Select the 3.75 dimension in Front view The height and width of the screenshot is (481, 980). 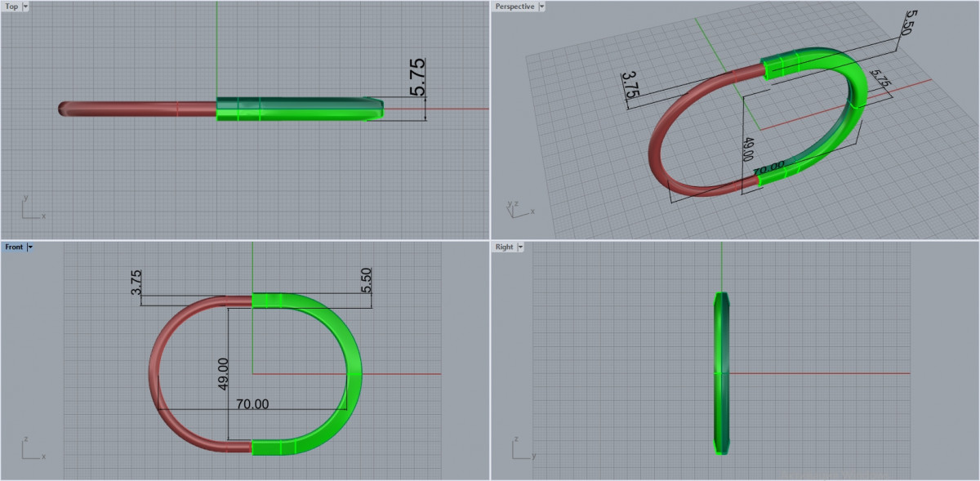pyautogui.click(x=136, y=283)
